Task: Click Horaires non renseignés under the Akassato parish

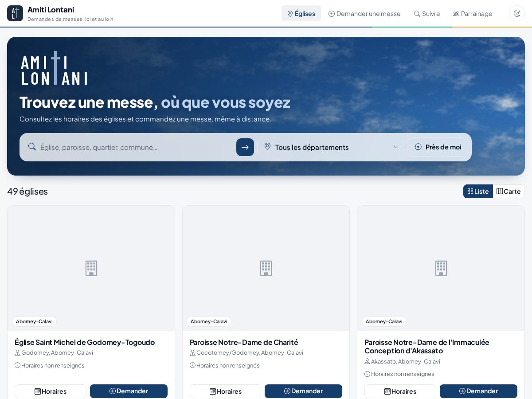Action: [403, 374]
